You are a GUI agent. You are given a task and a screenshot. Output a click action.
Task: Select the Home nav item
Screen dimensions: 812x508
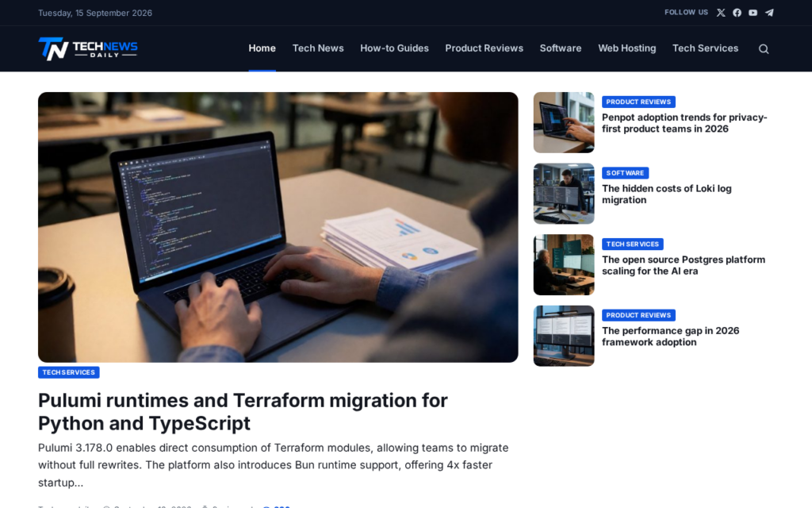[262, 48]
